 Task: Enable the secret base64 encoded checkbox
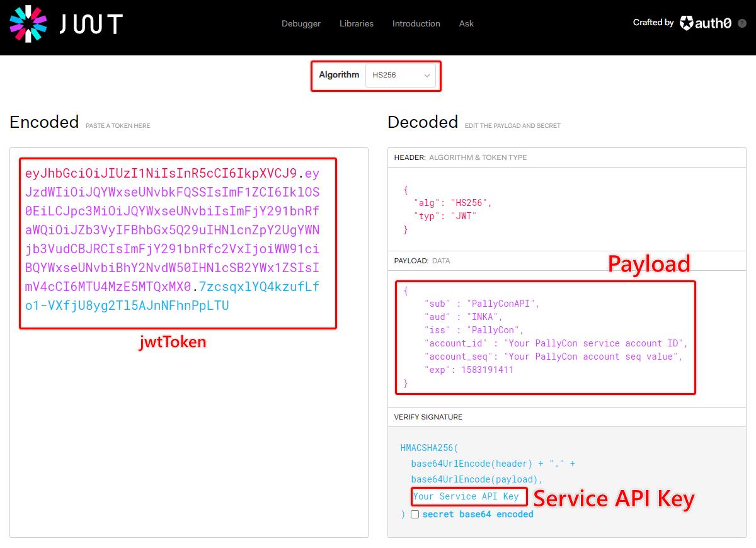coord(415,514)
